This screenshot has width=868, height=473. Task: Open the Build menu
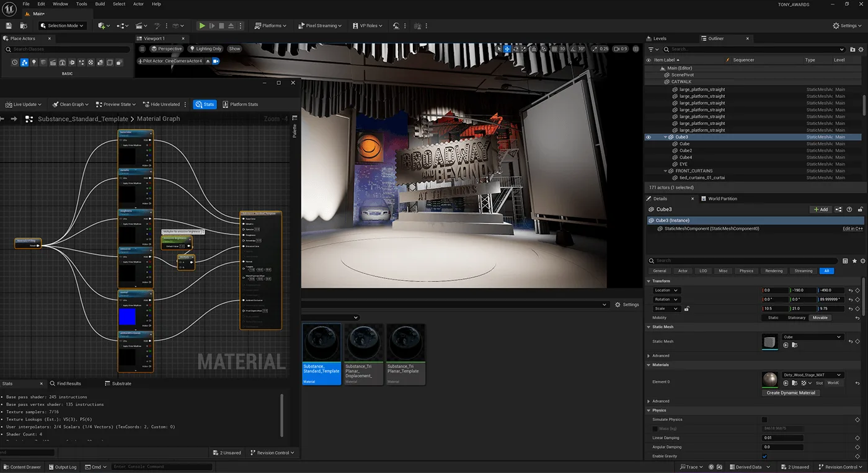100,4
